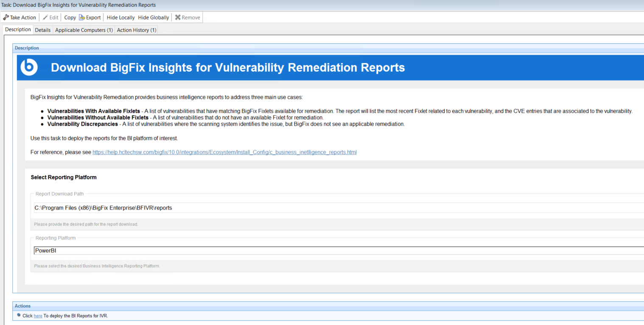
Task: Click the bullet icon beside the deploy action
Action: [19, 315]
